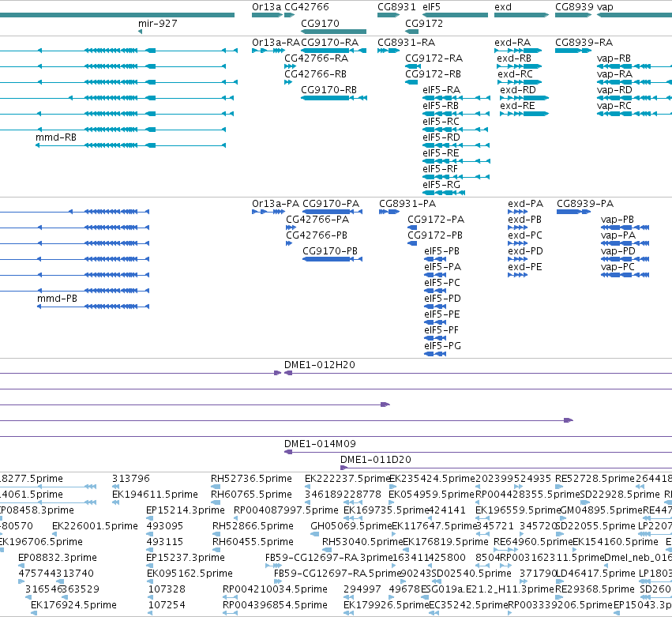Click the vap gene label
This screenshot has width=672, height=617.
(605, 7)
